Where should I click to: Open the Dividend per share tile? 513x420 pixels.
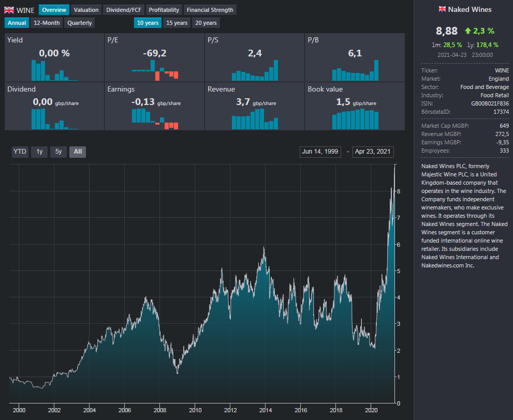point(54,106)
